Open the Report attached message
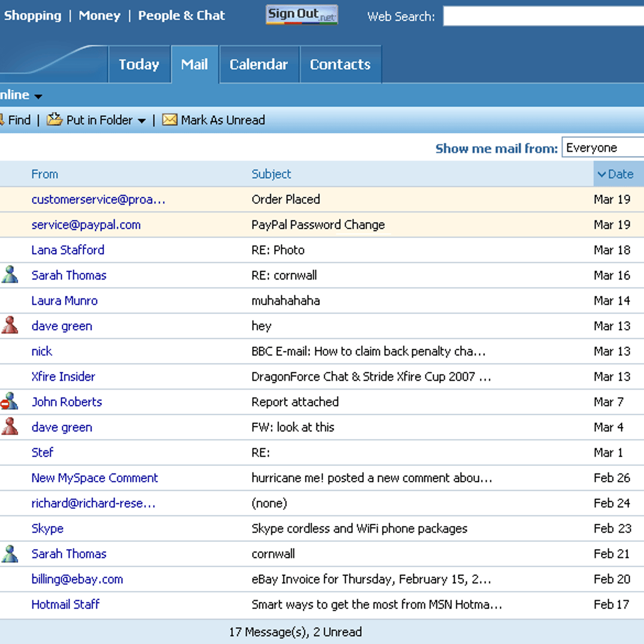 295,401
